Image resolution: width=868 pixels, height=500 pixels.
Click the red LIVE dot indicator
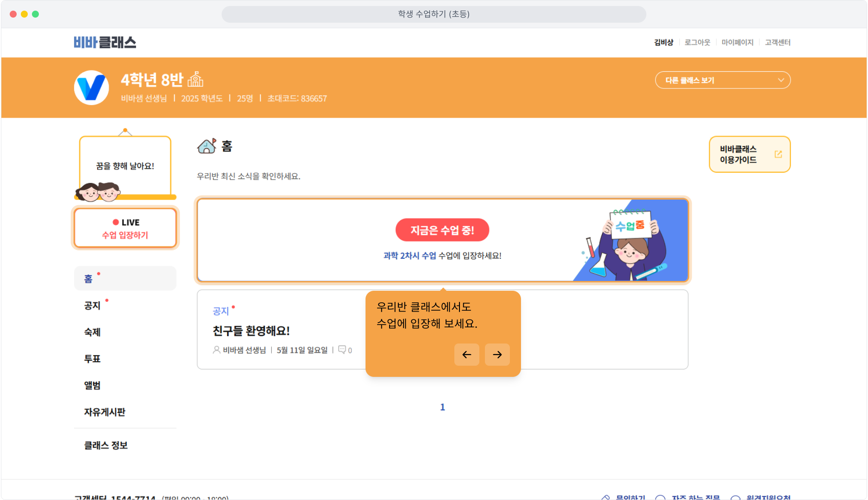116,222
